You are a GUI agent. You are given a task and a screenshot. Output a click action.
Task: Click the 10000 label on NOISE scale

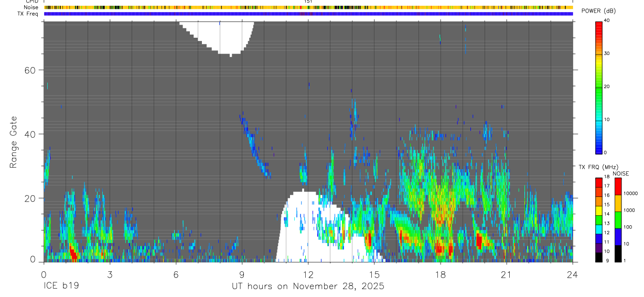point(630,193)
